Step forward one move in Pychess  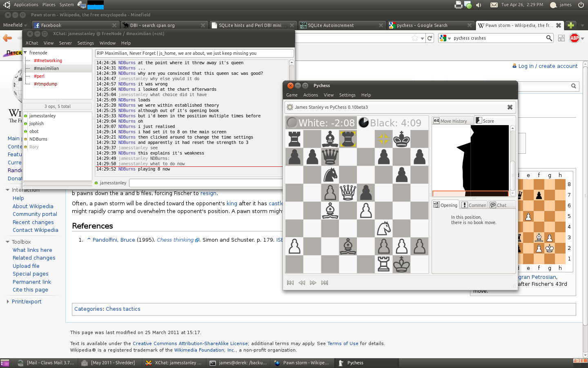(x=313, y=283)
